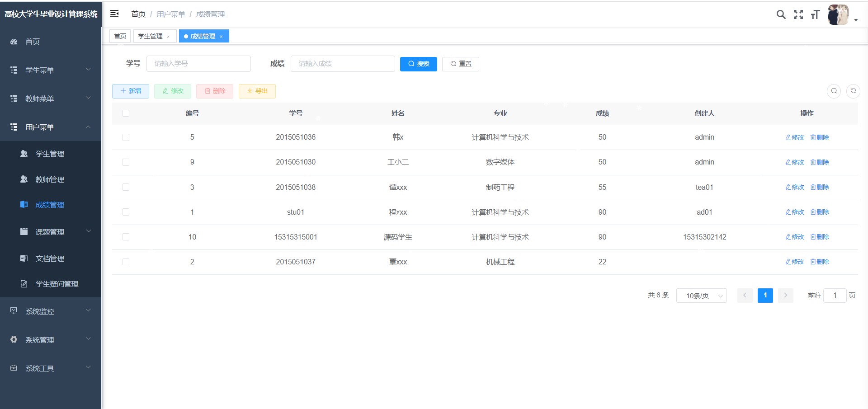Screen dimensions: 868x409
Task: Select the checkbox for row stu01
Action: coord(126,212)
